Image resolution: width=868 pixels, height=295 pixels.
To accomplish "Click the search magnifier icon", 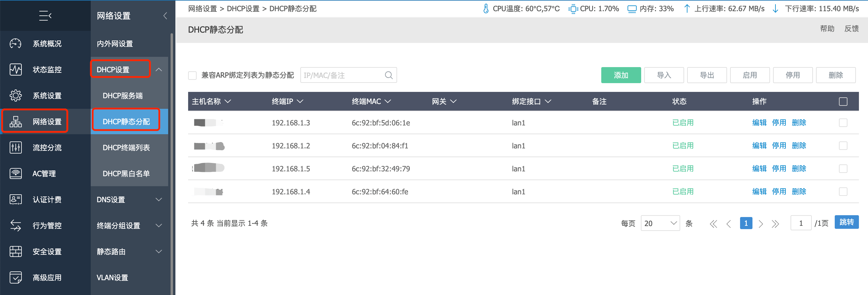I will point(389,75).
